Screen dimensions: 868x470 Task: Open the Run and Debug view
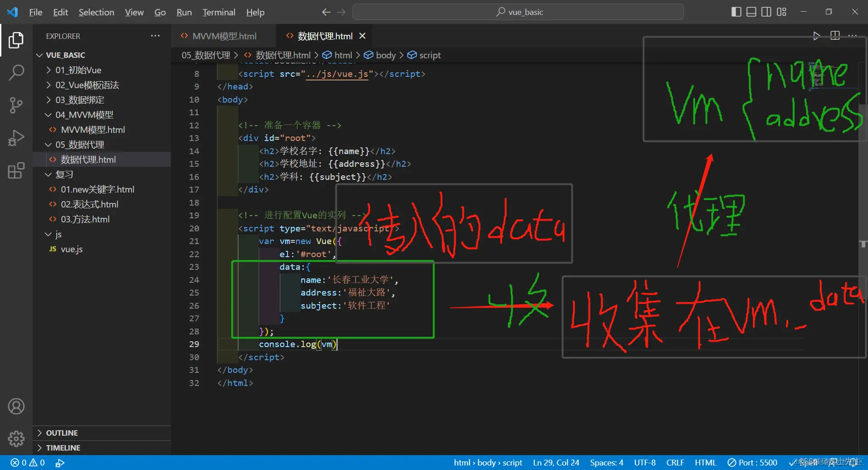pos(16,138)
